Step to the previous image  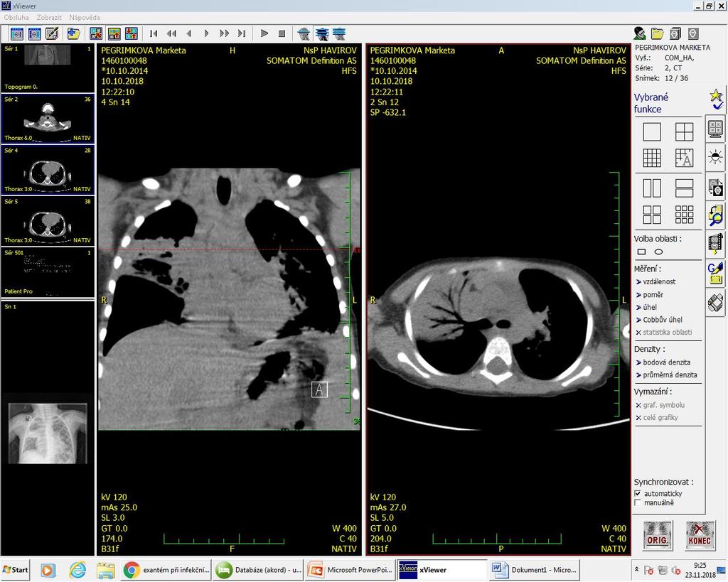(189, 33)
